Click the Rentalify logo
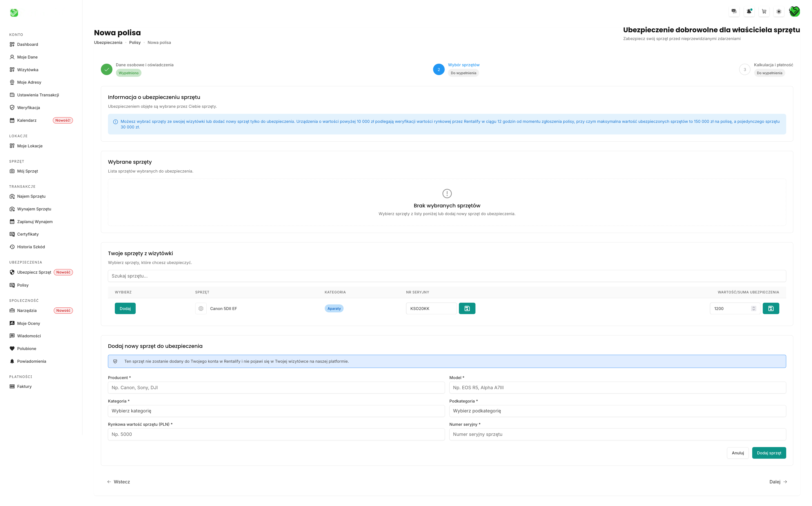This screenshot has height=506, width=812. [x=14, y=13]
